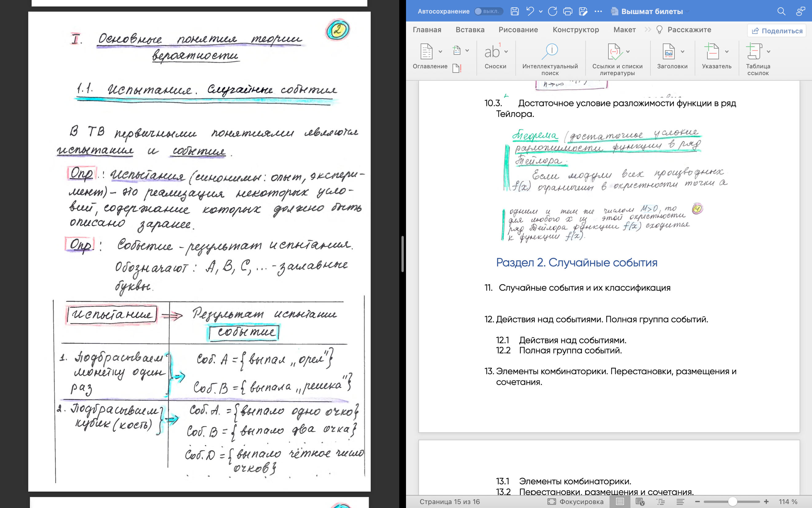Enable Фокусировка focus mode
The height and width of the screenshot is (508, 812).
pos(575,502)
